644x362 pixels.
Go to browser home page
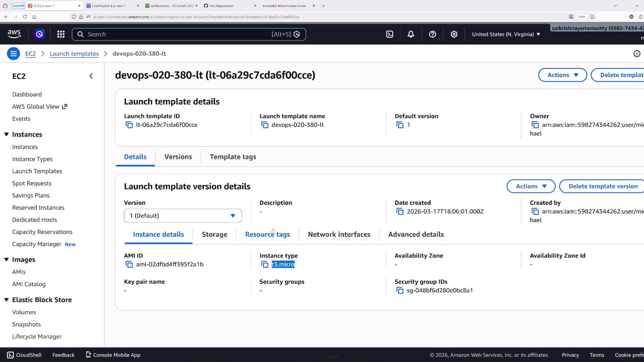(x=34, y=17)
